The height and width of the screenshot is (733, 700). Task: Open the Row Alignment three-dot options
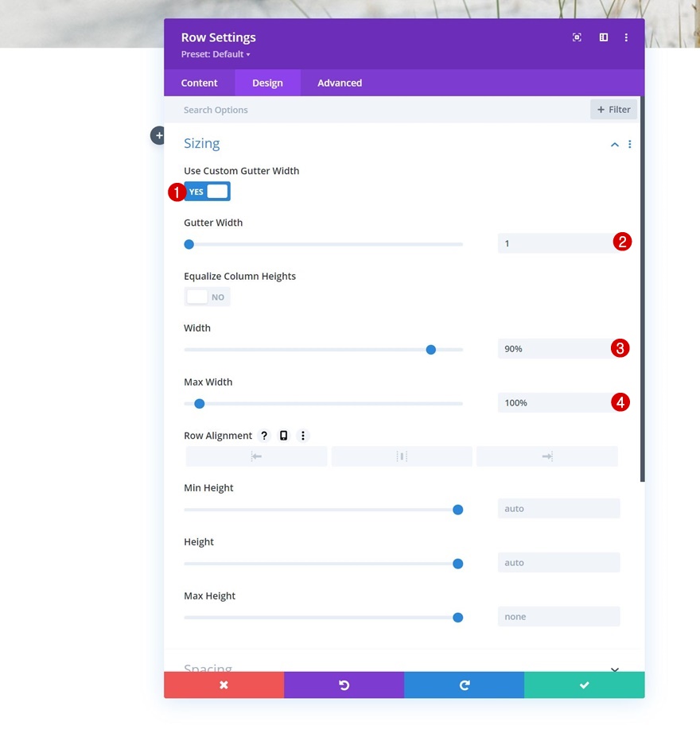coord(303,436)
